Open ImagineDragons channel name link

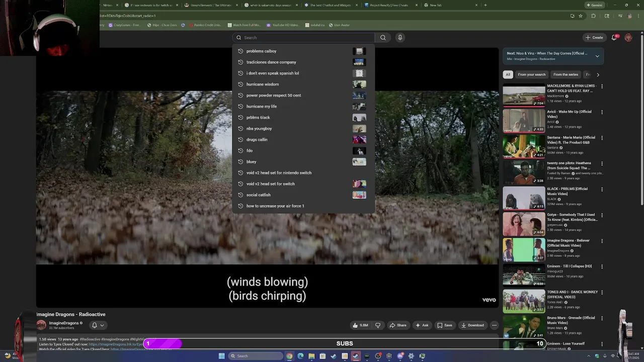(x=63, y=323)
